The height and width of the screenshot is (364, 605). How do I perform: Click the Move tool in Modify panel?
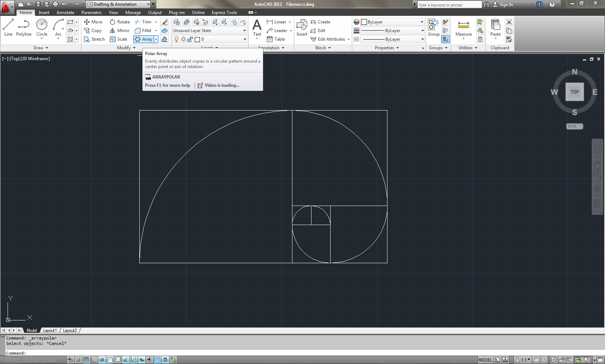pos(93,22)
